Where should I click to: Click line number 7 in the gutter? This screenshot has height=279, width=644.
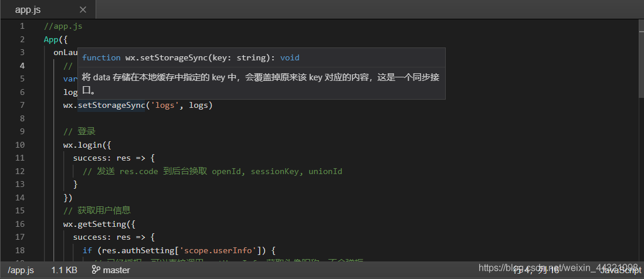(22, 106)
